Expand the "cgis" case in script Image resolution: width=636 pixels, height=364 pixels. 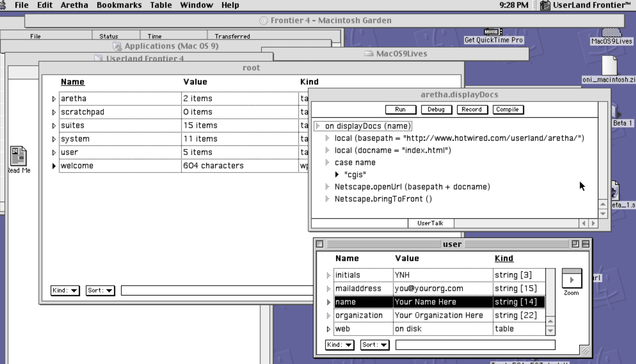[x=337, y=174]
